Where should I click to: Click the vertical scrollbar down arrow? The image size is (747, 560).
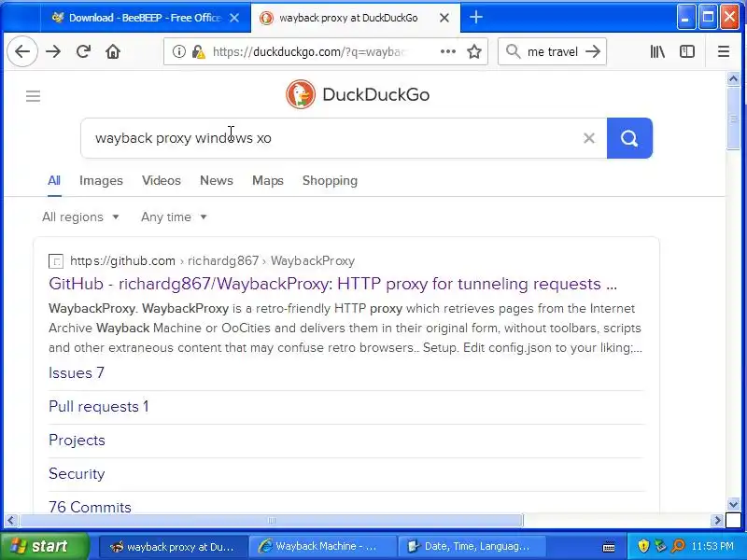pyautogui.click(x=733, y=505)
